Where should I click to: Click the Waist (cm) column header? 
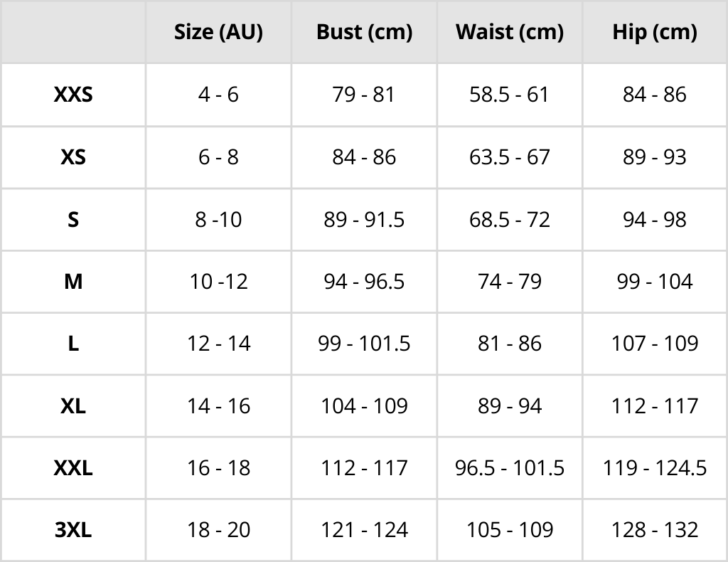(510, 32)
